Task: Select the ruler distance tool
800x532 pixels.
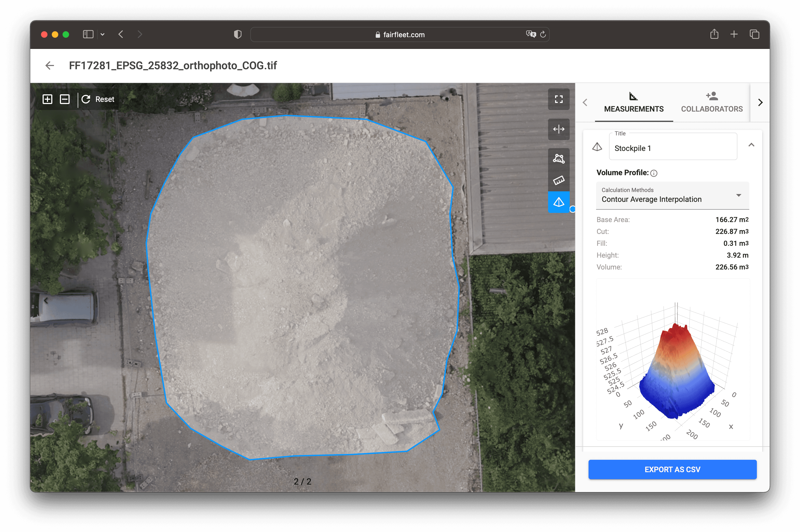Action: pyautogui.click(x=559, y=180)
